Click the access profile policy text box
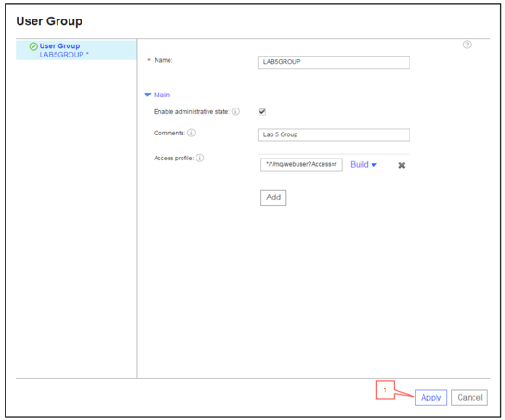The height and width of the screenshot is (420, 505). tap(301, 164)
